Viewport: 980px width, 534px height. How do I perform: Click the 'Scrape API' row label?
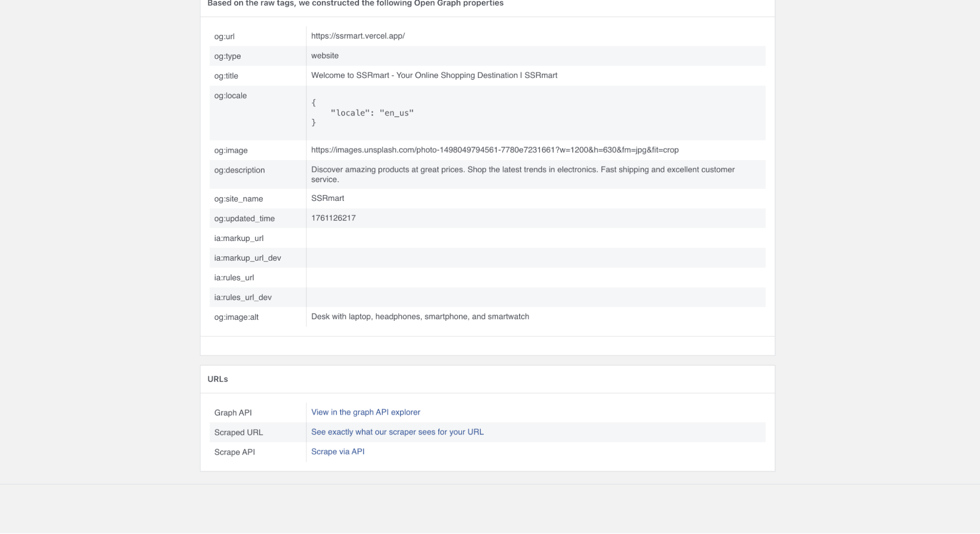coord(234,452)
